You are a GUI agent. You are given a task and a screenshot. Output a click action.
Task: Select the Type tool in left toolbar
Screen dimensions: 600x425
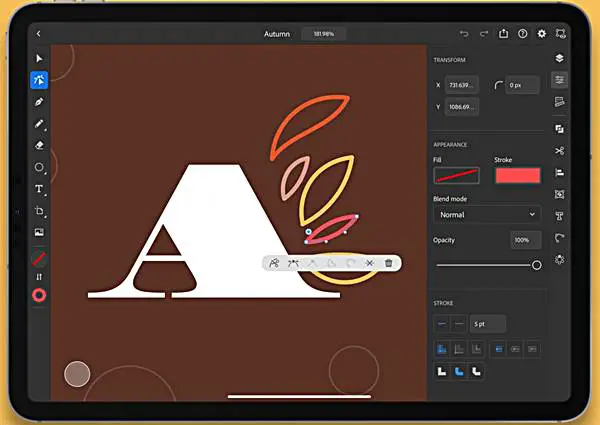point(39,189)
